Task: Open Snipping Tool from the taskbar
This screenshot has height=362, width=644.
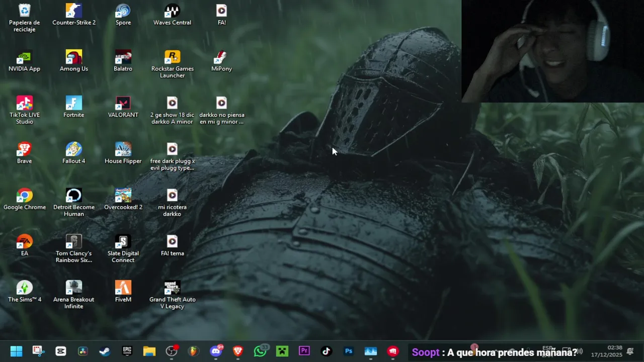Action: [x=38, y=351]
